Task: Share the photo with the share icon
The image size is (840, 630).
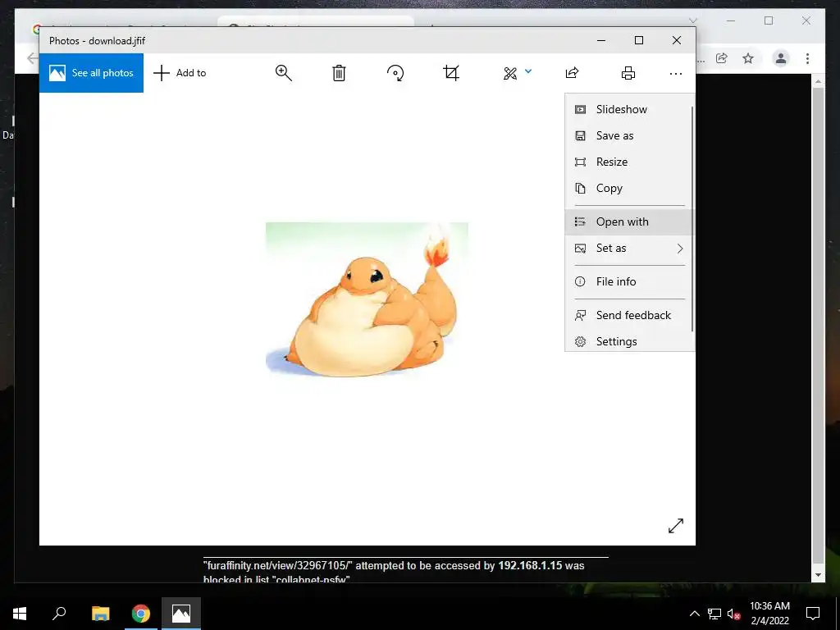Action: [x=572, y=73]
